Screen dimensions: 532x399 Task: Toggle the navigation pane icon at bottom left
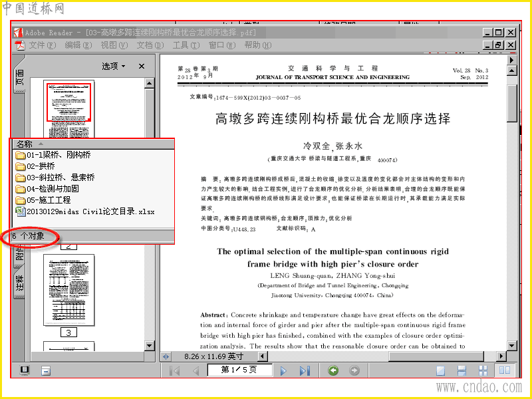25,370
